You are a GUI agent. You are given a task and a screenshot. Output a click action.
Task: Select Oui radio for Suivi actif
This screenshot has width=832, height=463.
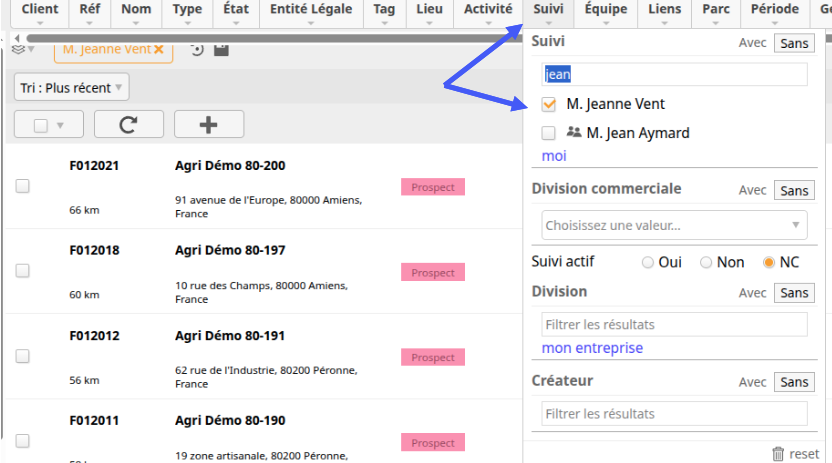647,263
